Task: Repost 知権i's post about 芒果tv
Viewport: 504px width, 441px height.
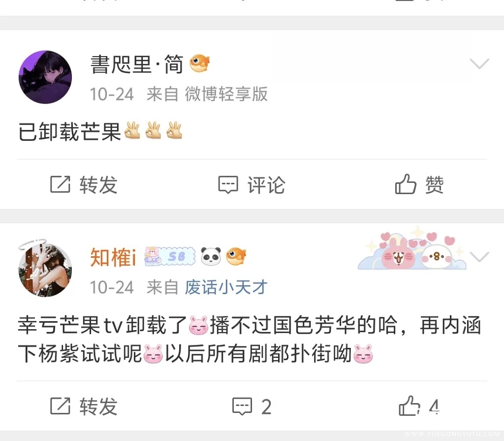Action: coord(84,406)
